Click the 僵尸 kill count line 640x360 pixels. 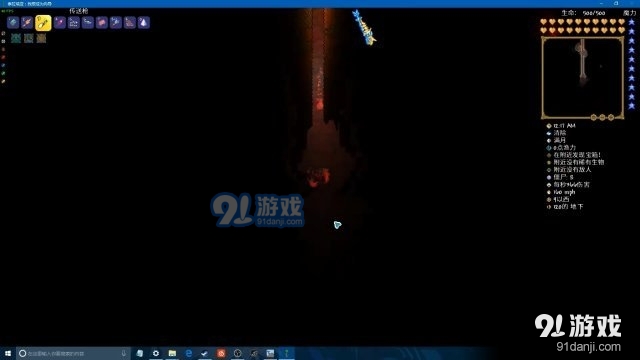560,177
